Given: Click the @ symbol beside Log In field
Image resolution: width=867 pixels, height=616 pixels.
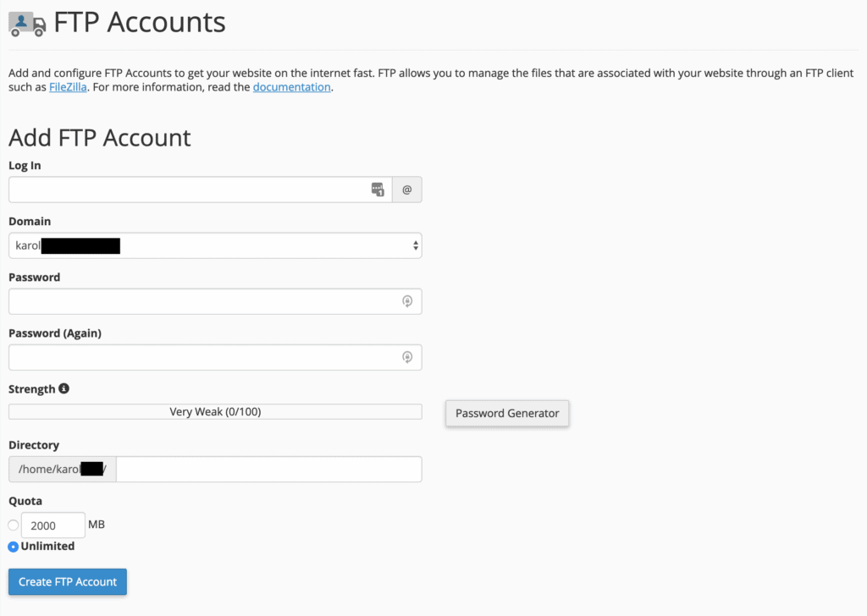Looking at the screenshot, I should tap(406, 190).
